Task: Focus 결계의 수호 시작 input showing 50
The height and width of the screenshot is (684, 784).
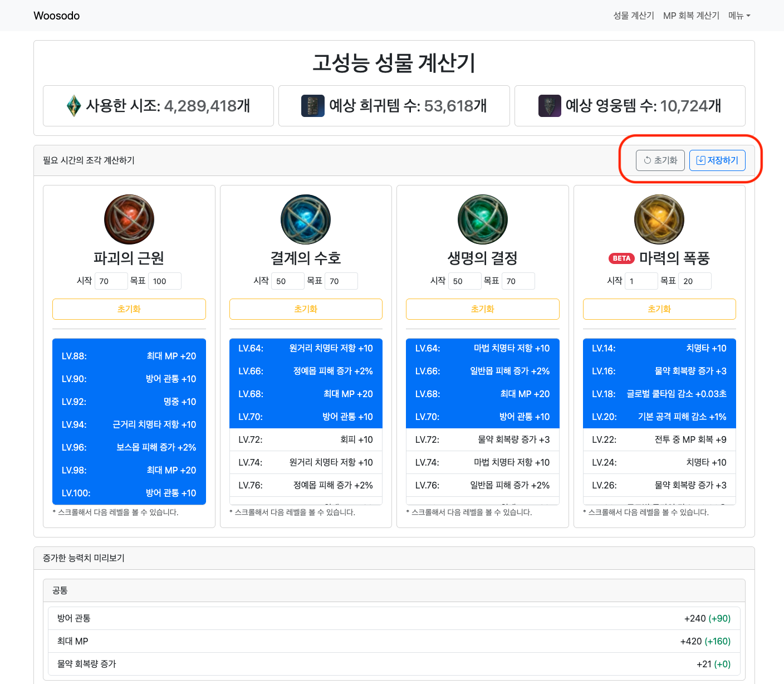Action: [288, 281]
